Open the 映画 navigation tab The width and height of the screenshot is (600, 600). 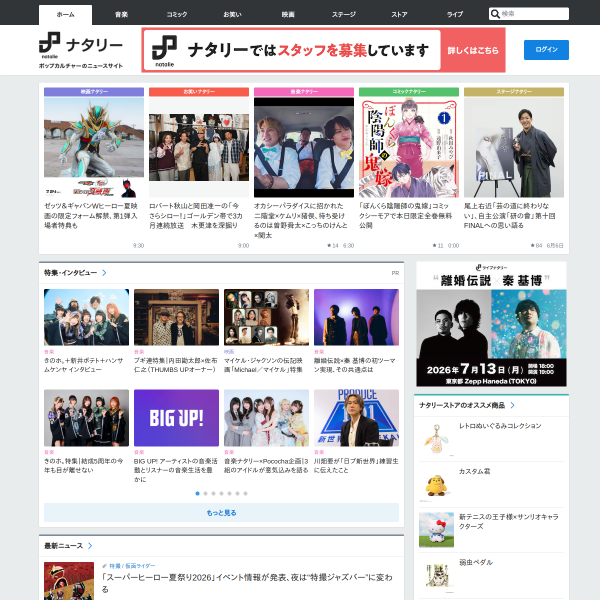(288, 15)
